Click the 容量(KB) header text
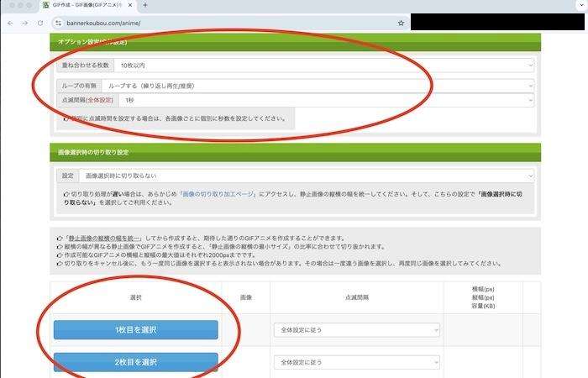The height and width of the screenshot is (378, 588). pos(483,306)
